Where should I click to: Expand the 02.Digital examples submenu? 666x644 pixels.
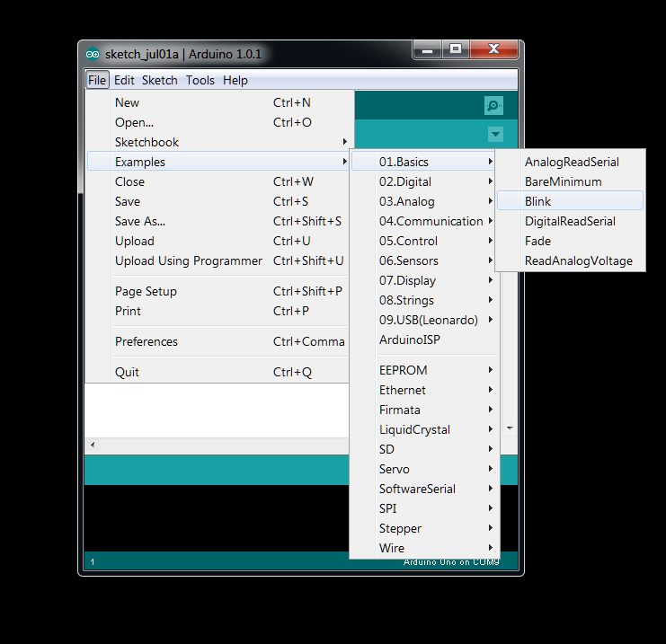425,181
